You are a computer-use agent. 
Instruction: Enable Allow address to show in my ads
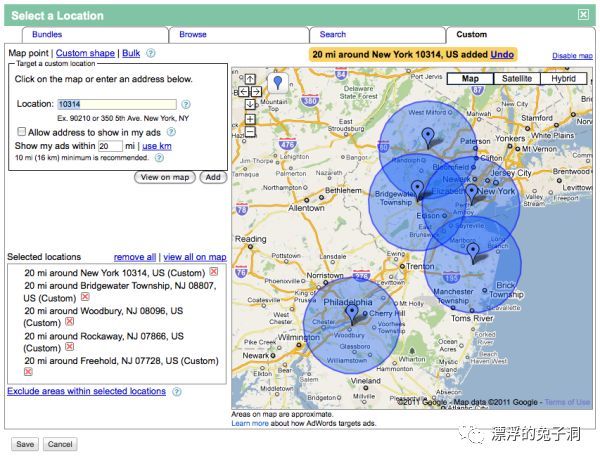tap(22, 132)
